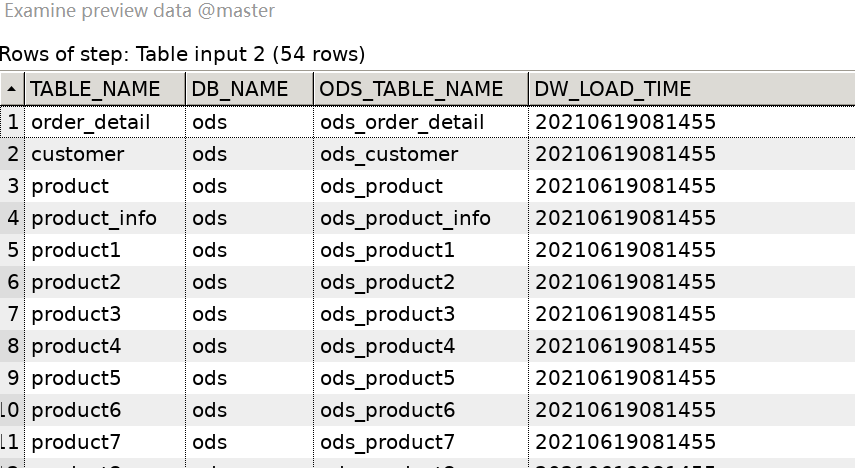
Task: Select the ods_product ODS table cell
Action: tap(381, 186)
